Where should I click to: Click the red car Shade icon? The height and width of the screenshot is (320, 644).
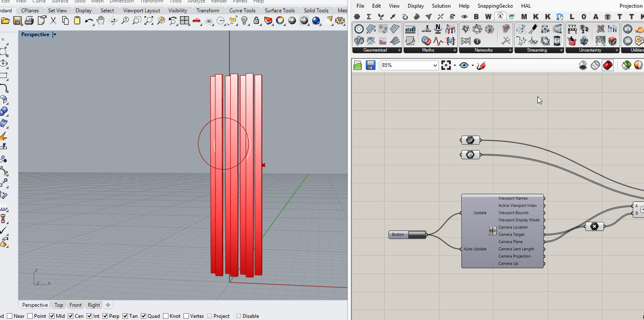(x=197, y=20)
